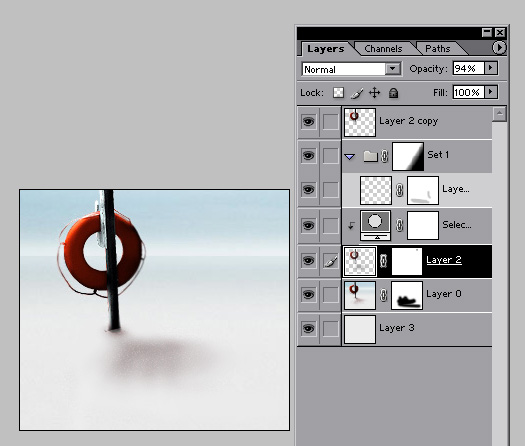Click mask link chain on Selec... layer
This screenshot has height=446, width=525.
click(399, 225)
